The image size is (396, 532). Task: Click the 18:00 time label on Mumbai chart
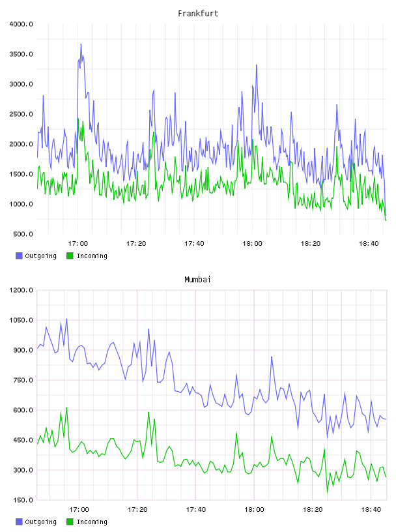(x=254, y=510)
